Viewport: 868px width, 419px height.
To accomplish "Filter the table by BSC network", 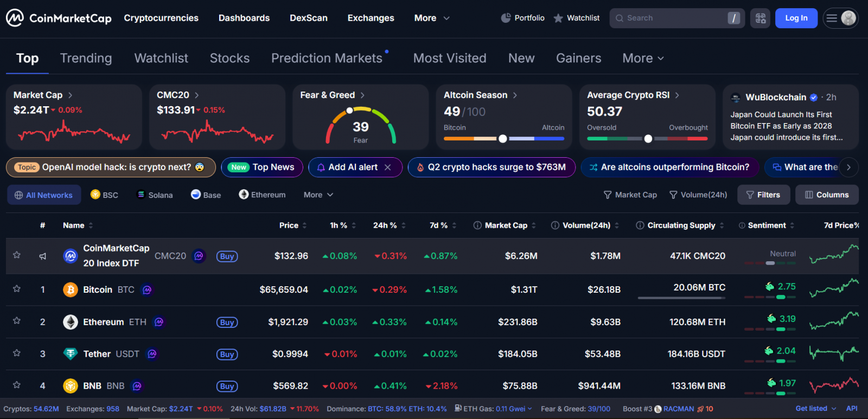I will [x=104, y=195].
